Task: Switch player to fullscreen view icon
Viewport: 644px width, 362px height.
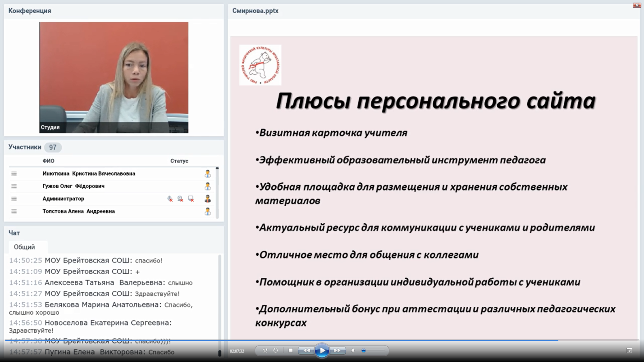Action: [629, 350]
